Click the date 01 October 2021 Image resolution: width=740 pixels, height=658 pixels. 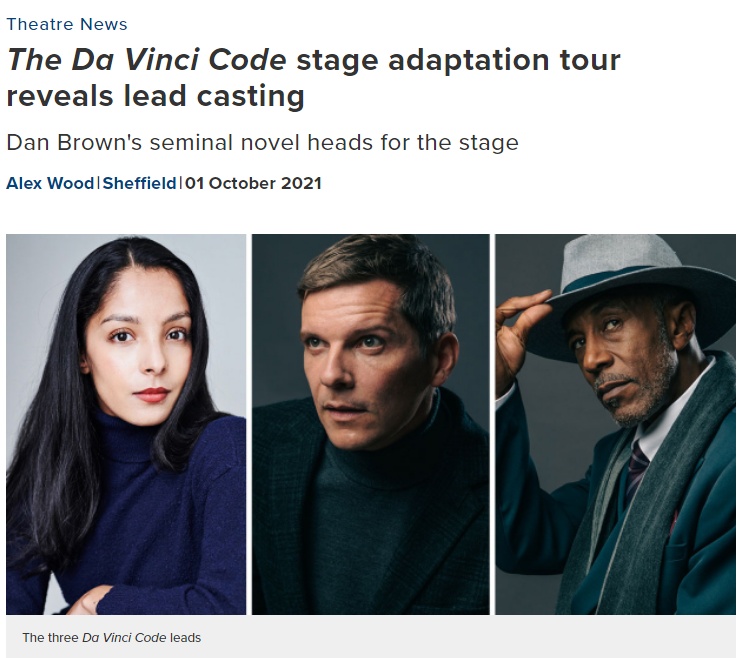(253, 183)
